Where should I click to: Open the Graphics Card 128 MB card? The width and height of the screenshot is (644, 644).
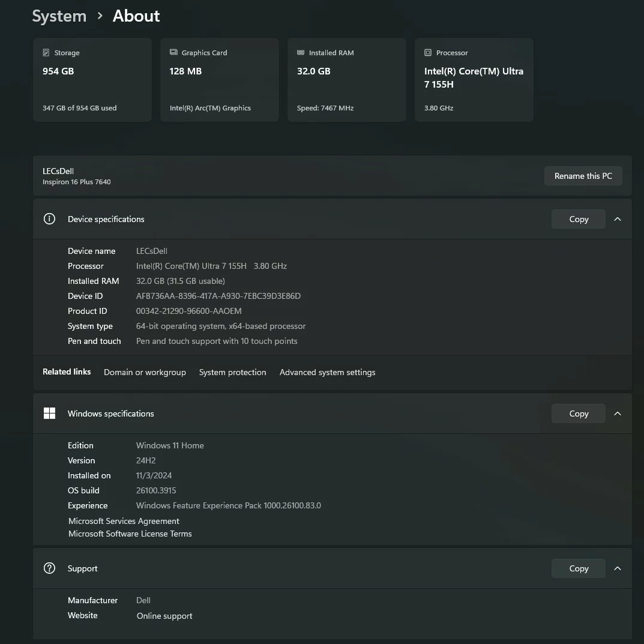tap(220, 80)
